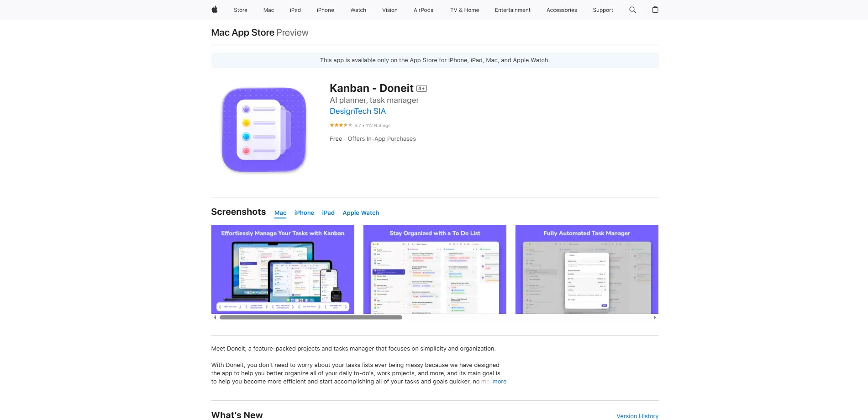Switch to iPhone screenshots tab

pyautogui.click(x=304, y=213)
